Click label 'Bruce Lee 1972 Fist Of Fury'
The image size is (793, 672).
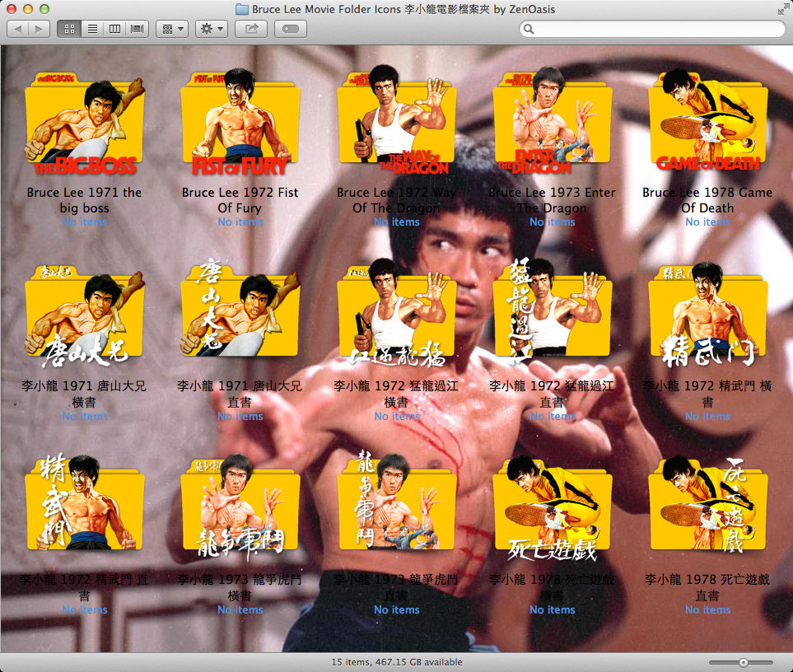(x=240, y=200)
